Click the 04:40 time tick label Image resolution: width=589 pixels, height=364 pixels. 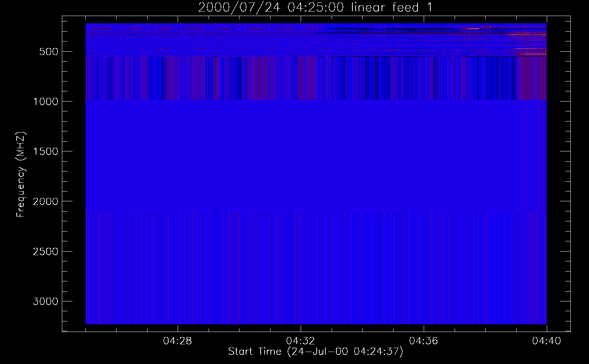click(547, 341)
